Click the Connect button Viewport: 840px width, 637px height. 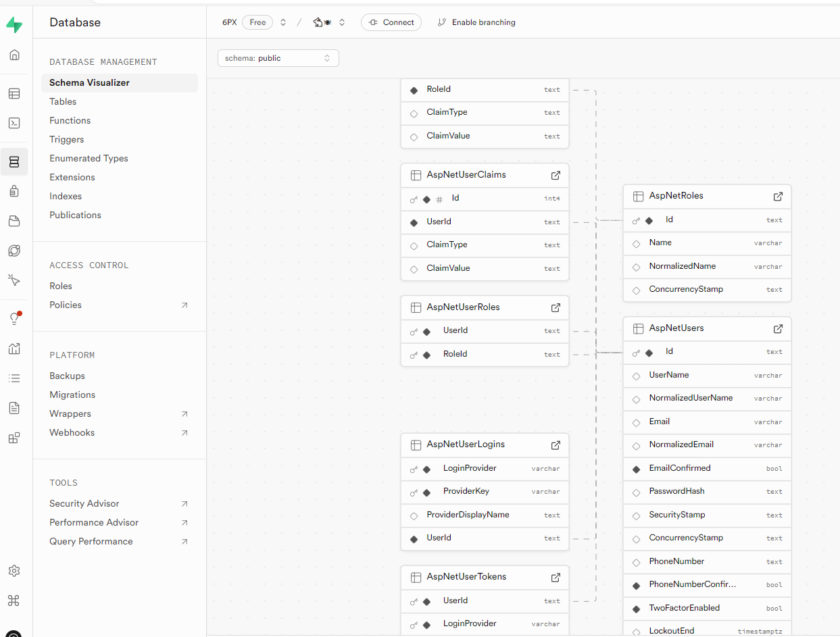pyautogui.click(x=391, y=22)
